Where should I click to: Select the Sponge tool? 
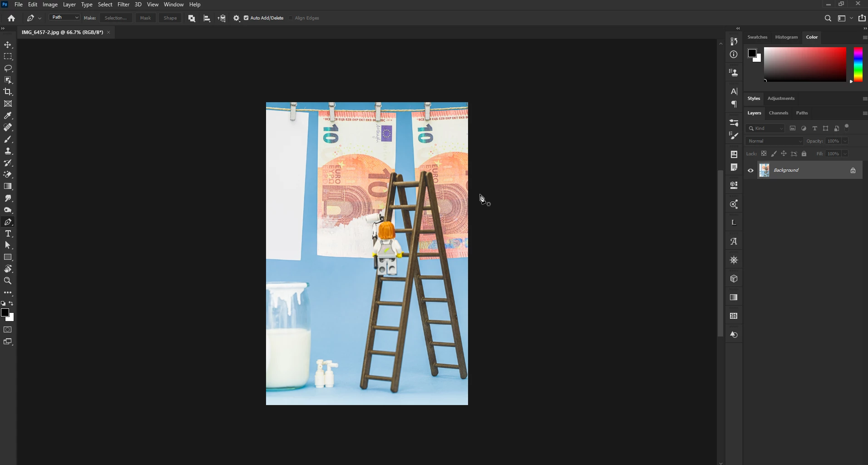(8, 210)
